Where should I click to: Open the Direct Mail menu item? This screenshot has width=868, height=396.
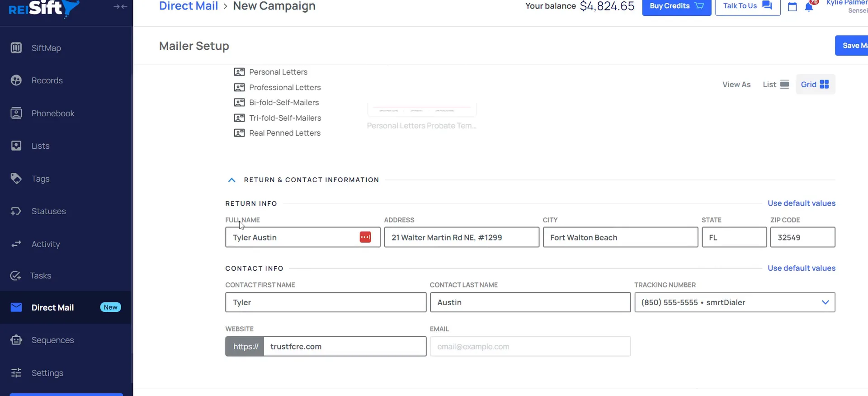[x=66, y=307]
